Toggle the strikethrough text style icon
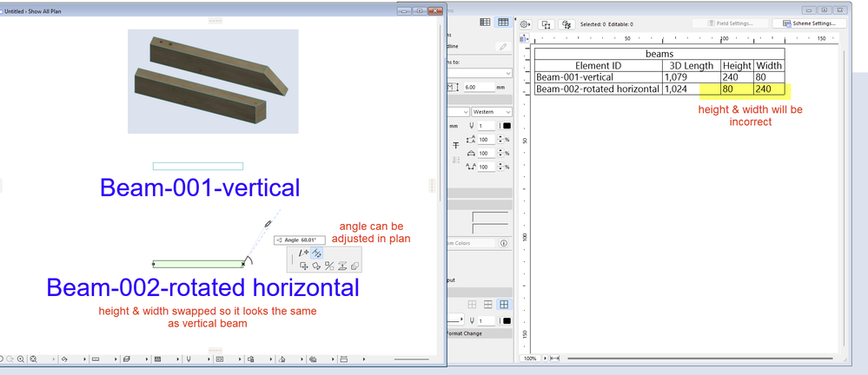868x375 pixels. pos(456,146)
